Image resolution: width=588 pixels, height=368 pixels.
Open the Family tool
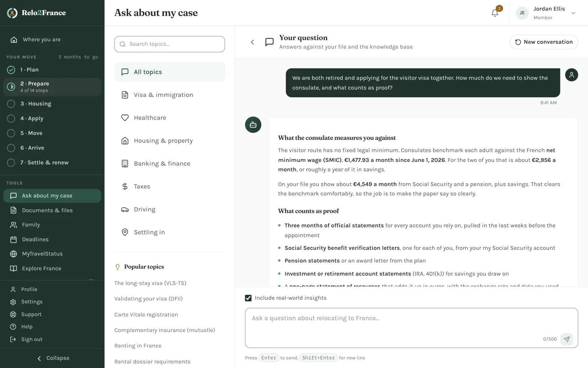point(52,224)
